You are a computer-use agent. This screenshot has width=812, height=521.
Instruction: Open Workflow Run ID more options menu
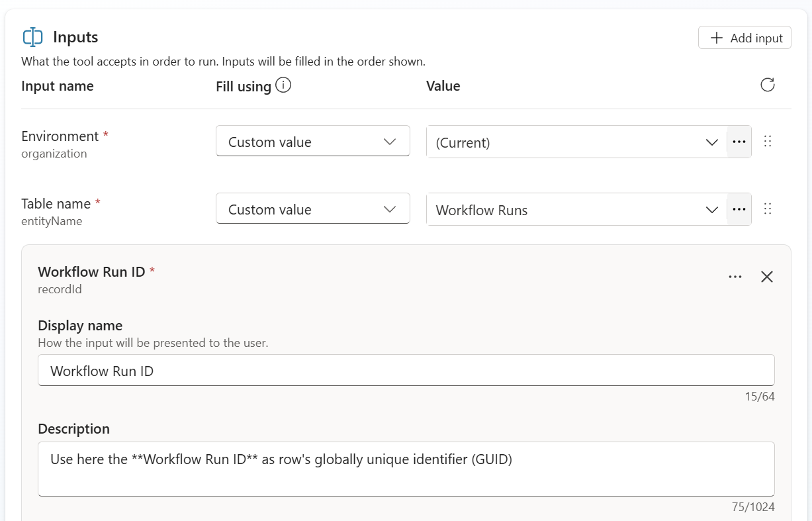click(735, 277)
